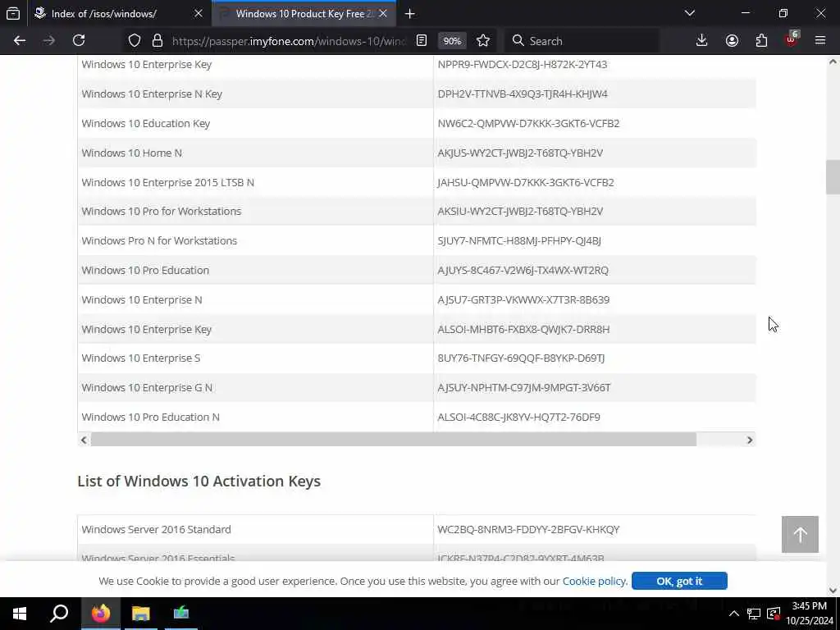Click the table's right scroll arrow
This screenshot has height=630, width=840.
pos(750,440)
